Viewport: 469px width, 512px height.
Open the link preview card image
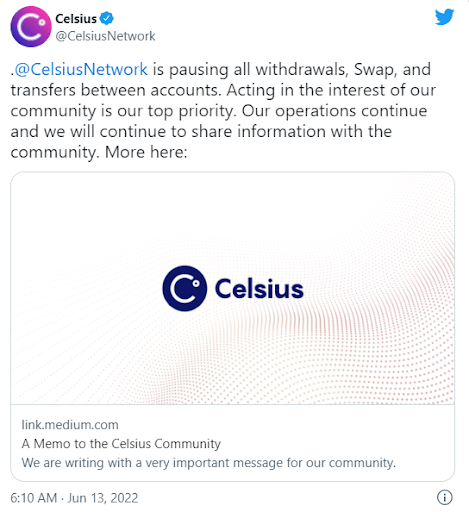click(233, 288)
